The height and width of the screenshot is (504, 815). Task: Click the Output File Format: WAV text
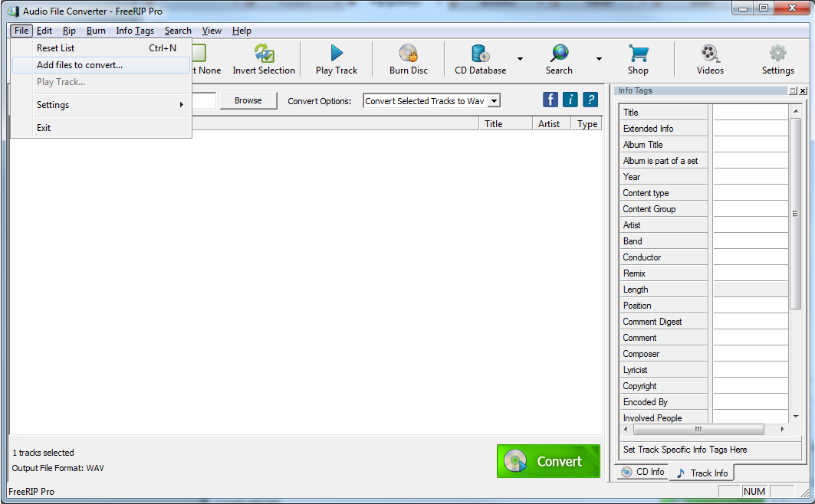click(58, 468)
